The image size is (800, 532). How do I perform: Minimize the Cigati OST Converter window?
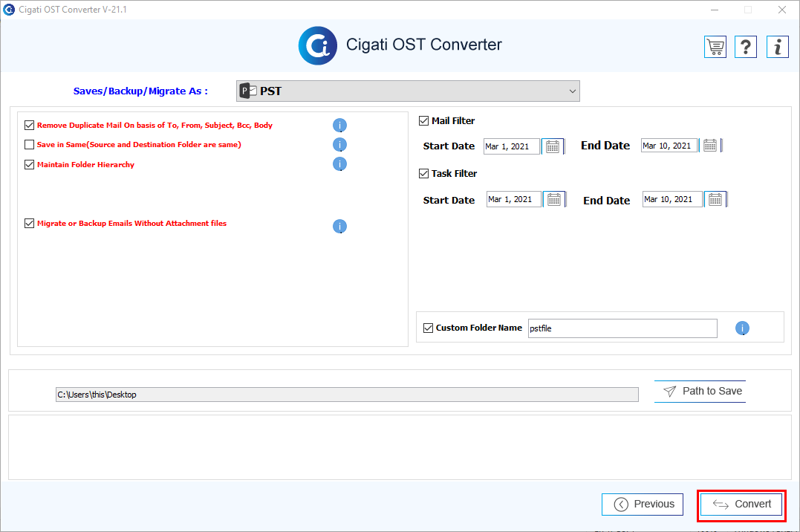tap(715, 10)
